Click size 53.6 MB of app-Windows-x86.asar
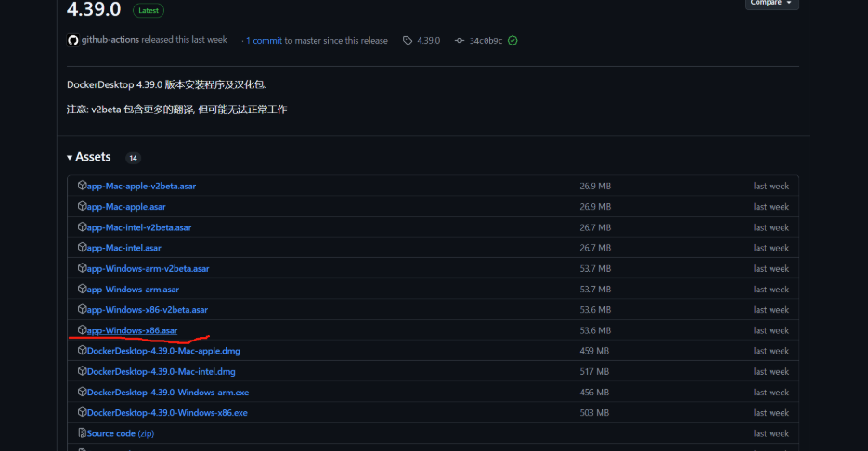This screenshot has height=451, width=868. 595,330
